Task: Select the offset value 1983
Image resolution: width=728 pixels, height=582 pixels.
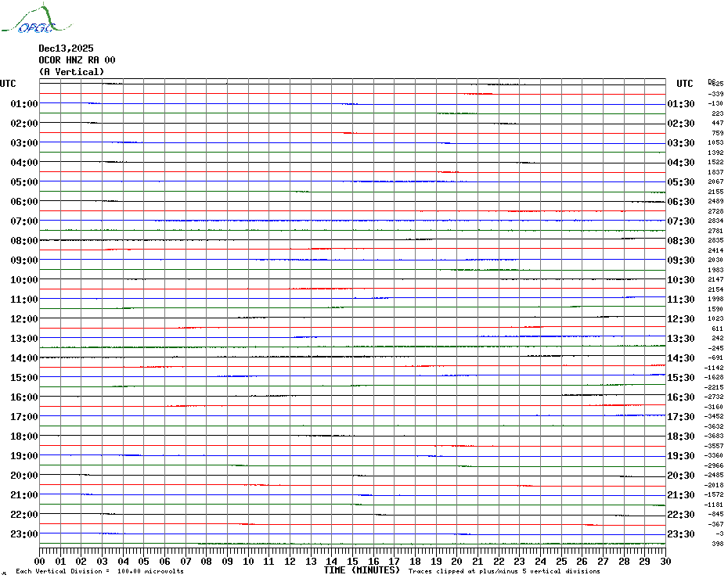Action: coord(715,270)
